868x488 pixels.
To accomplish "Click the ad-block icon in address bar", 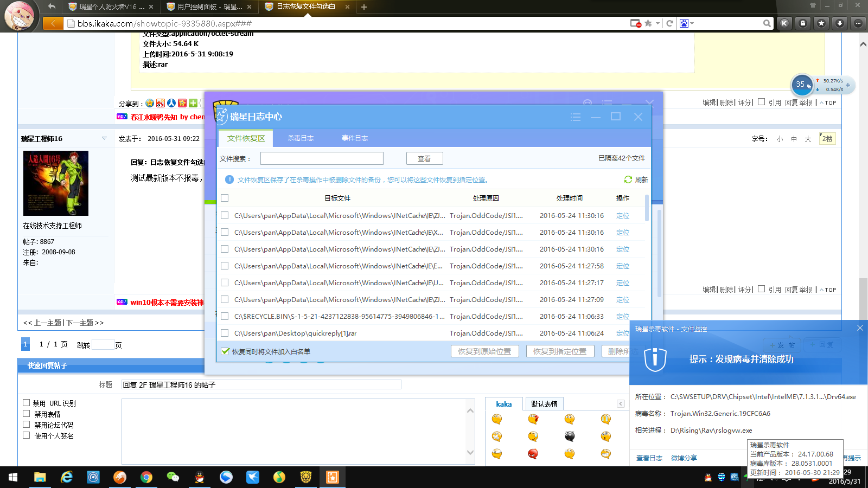I will click(635, 23).
